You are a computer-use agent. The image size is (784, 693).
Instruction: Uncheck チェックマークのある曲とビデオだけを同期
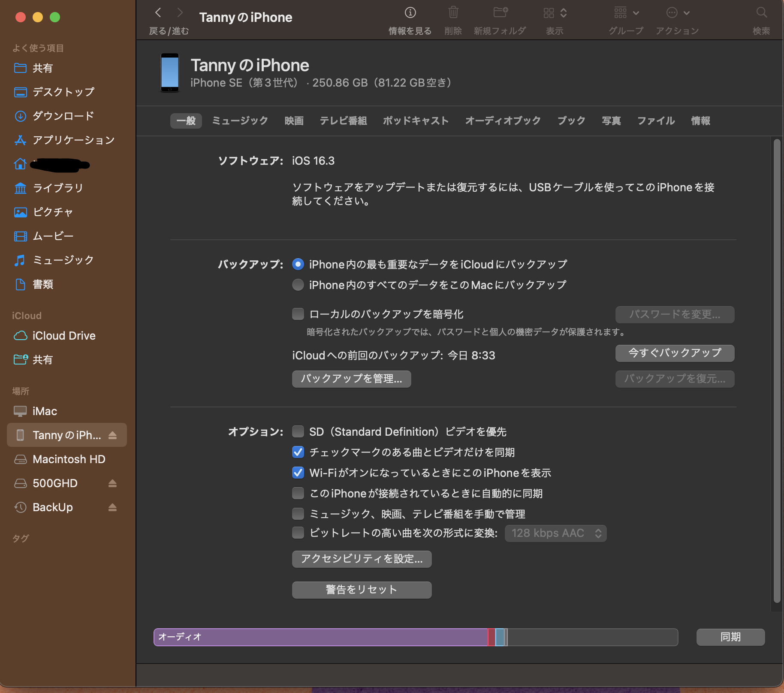(x=298, y=452)
